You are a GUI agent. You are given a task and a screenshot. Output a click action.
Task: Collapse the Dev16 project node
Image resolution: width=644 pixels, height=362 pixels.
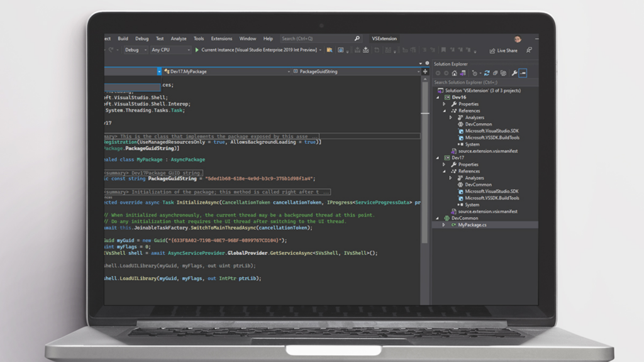pyautogui.click(x=438, y=97)
